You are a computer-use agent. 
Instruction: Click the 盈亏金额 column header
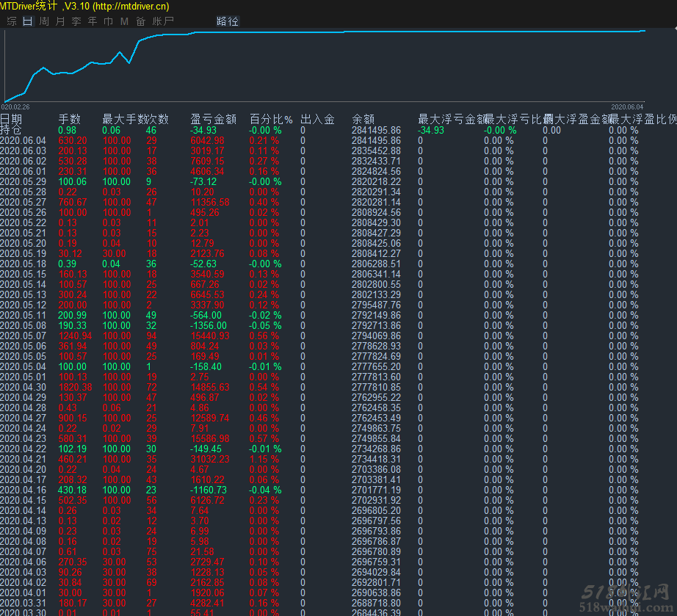[x=213, y=120]
